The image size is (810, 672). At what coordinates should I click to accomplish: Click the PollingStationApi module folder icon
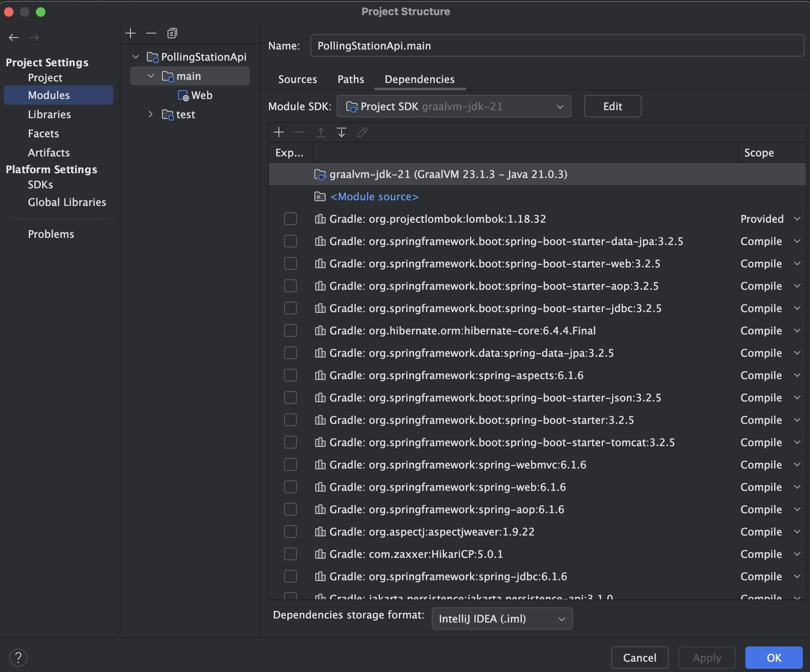pyautogui.click(x=152, y=57)
